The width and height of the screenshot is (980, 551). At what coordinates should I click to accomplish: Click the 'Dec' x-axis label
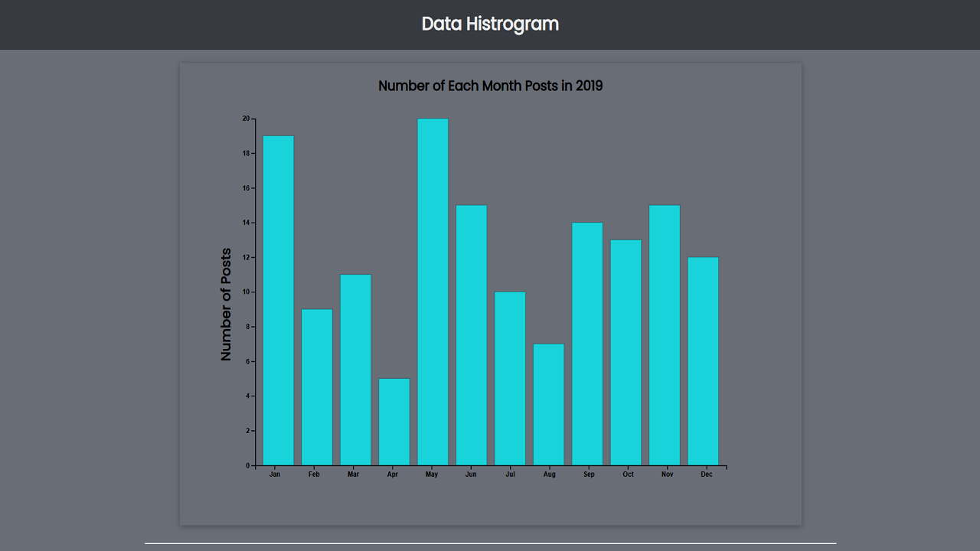tap(707, 474)
